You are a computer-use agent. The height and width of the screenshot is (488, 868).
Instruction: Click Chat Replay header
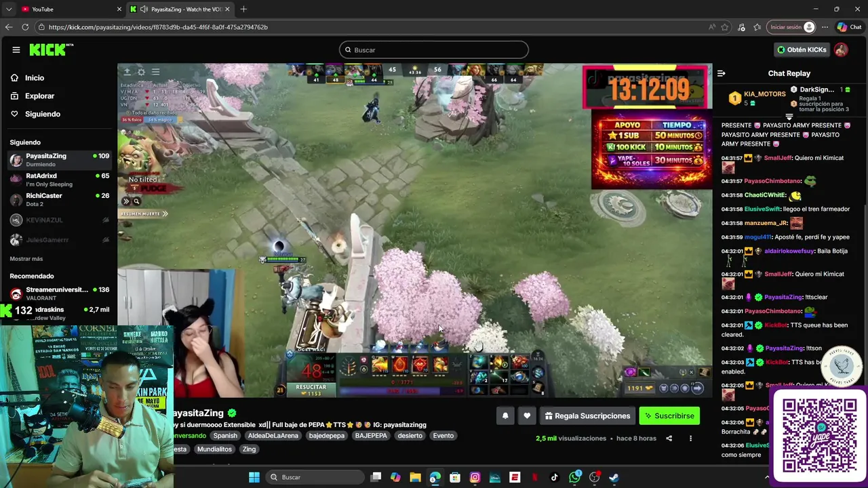tap(789, 73)
